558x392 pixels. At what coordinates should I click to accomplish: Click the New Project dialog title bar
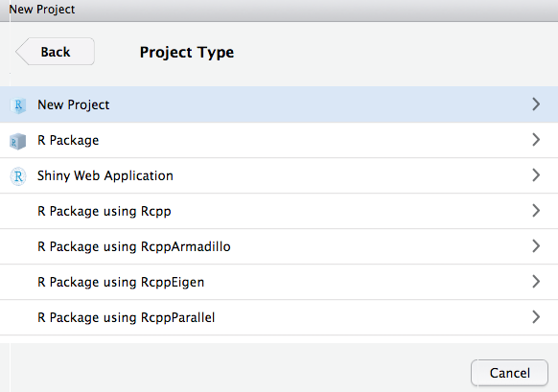pyautogui.click(x=279, y=11)
